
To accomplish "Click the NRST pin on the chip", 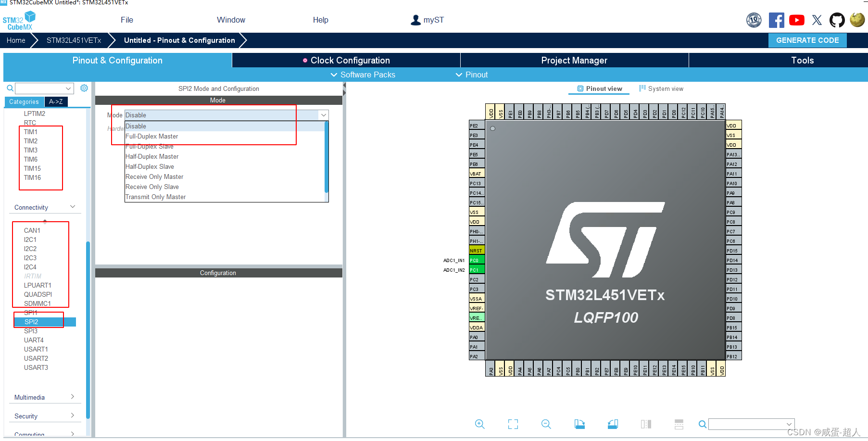I will 477,251.
